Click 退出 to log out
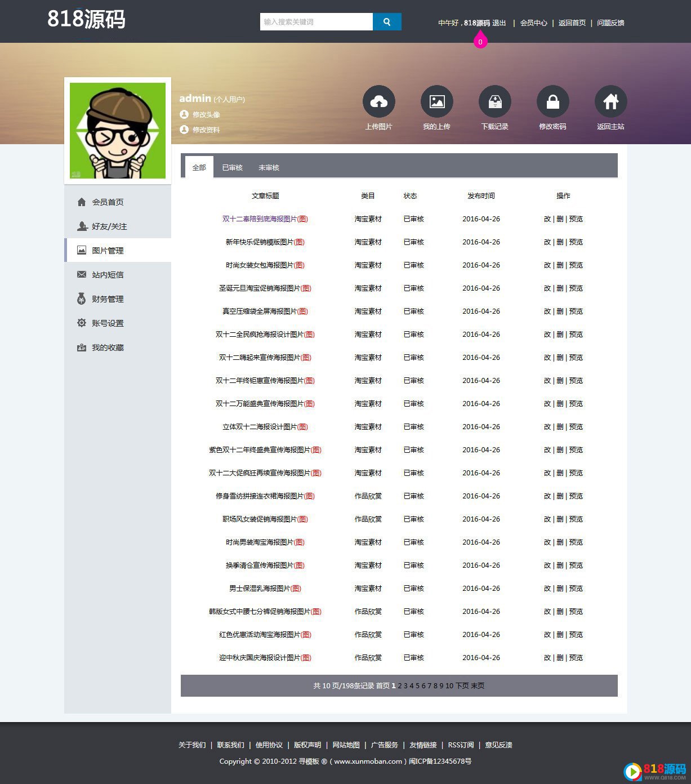This screenshot has width=691, height=784. [x=499, y=23]
